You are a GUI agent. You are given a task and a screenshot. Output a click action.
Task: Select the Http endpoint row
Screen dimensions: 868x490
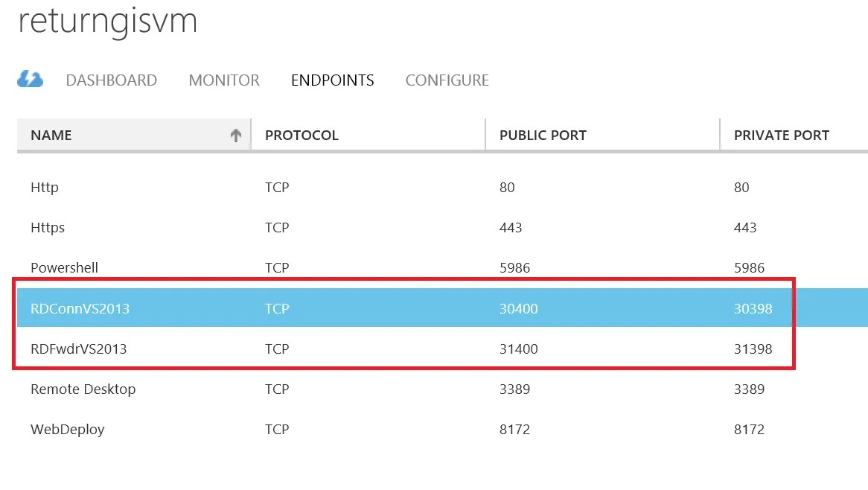442,187
